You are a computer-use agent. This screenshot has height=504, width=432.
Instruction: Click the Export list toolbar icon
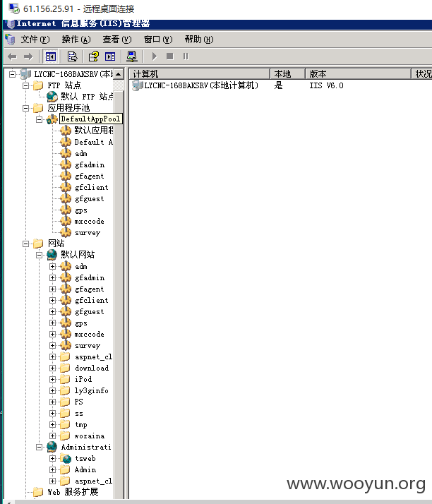72,56
